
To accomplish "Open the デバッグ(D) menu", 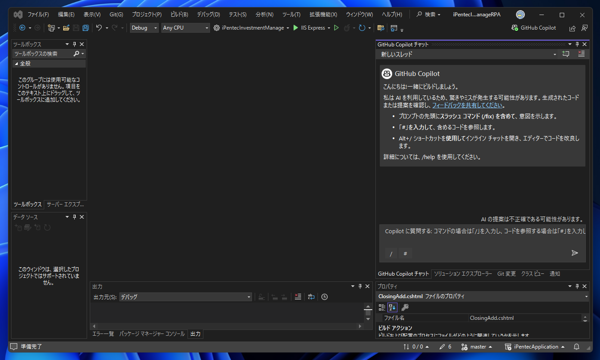I will click(209, 15).
